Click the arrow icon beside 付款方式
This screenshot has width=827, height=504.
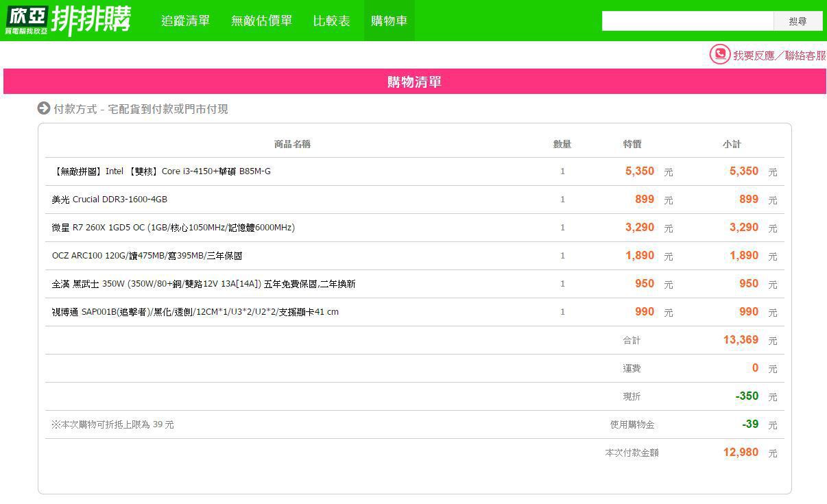click(44, 108)
